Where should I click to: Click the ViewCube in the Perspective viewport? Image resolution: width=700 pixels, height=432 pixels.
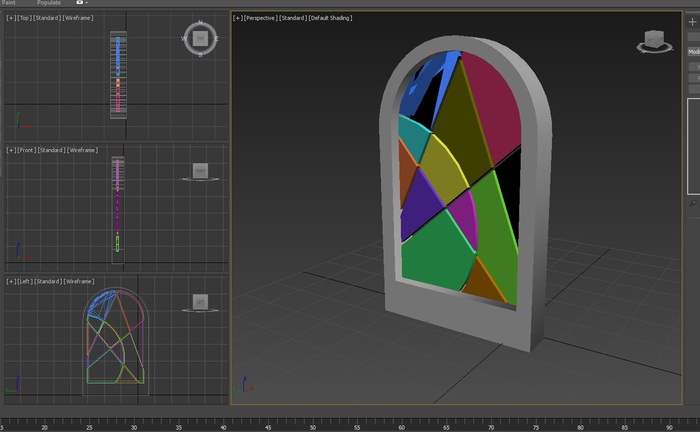click(653, 40)
